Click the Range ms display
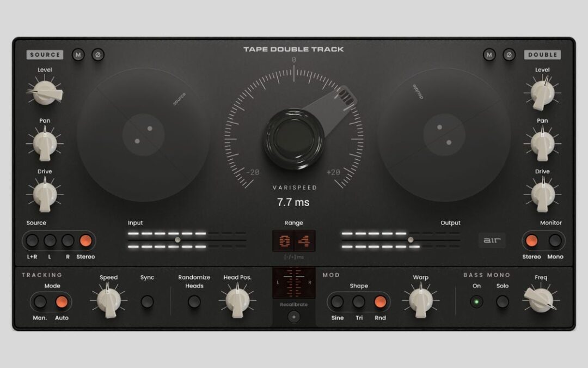This screenshot has width=588, height=368. [x=295, y=240]
